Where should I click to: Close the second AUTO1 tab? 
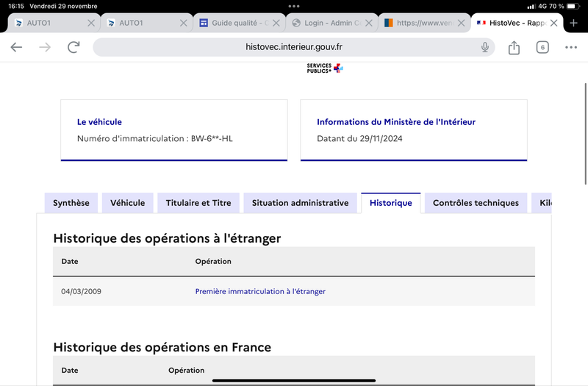point(183,23)
